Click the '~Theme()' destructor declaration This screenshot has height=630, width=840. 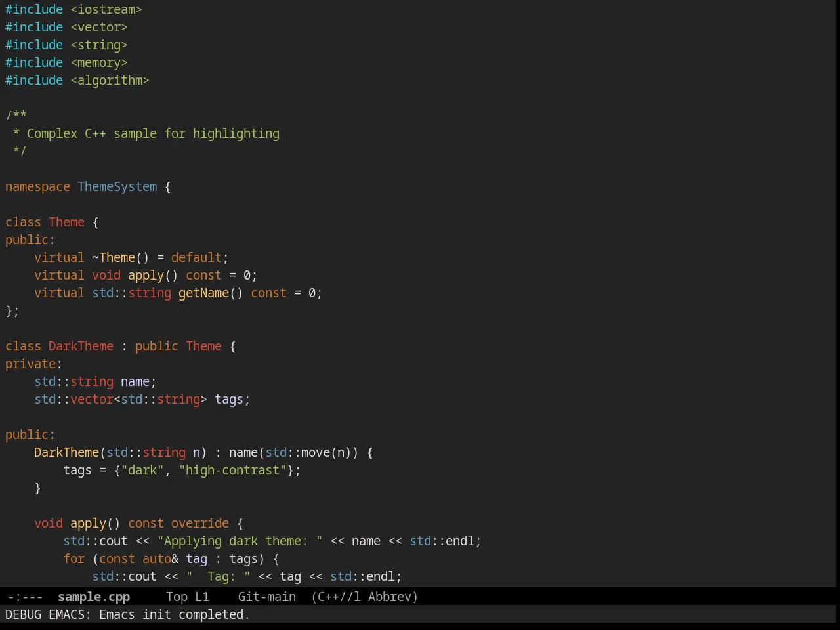coord(121,257)
